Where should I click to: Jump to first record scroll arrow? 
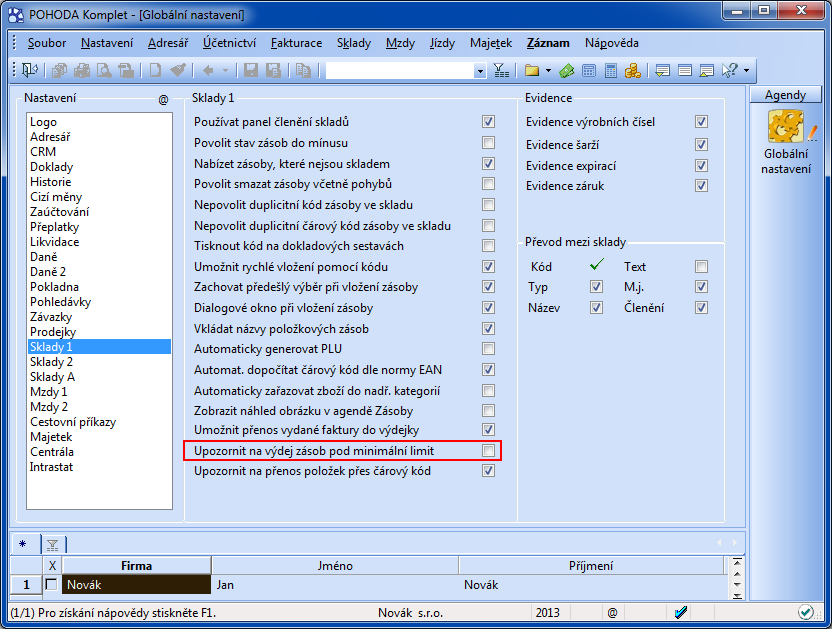(737, 562)
